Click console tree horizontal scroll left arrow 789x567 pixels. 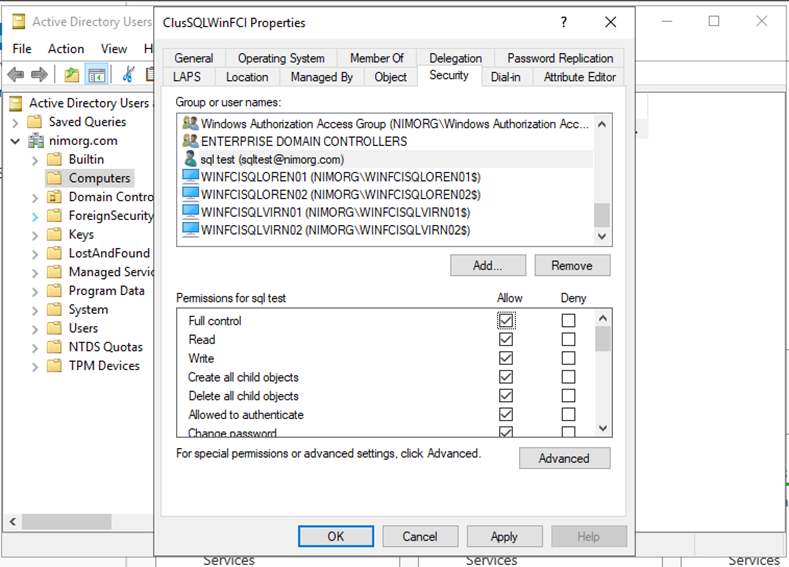click(13, 522)
